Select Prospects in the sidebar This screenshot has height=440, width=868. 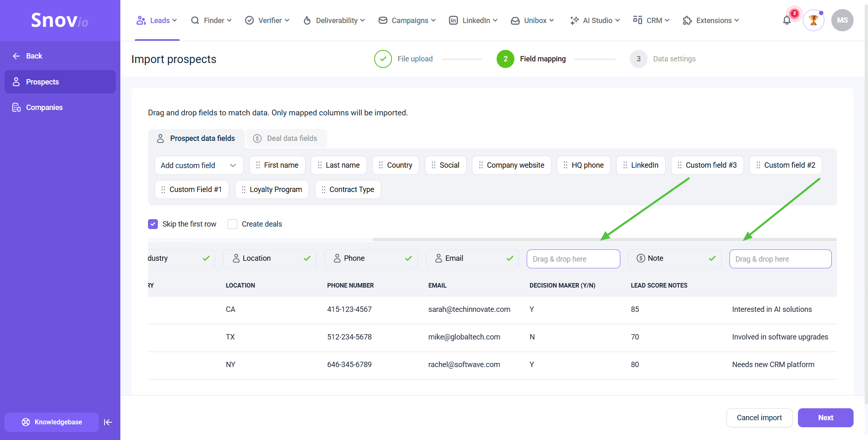pos(60,82)
